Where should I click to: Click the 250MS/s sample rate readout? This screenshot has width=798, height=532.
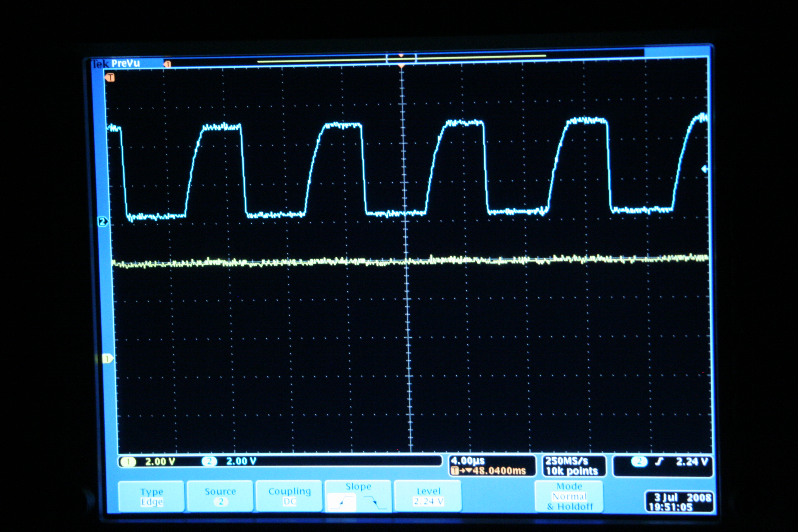click(x=567, y=461)
